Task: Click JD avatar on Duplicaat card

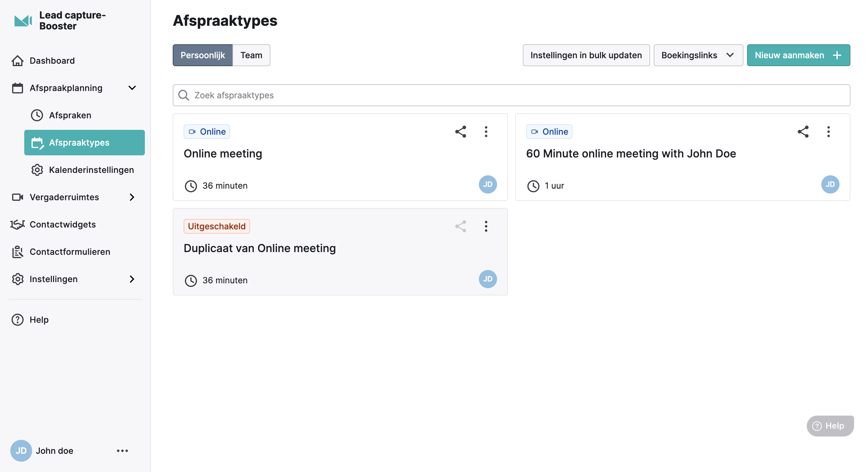Action: [x=488, y=279]
